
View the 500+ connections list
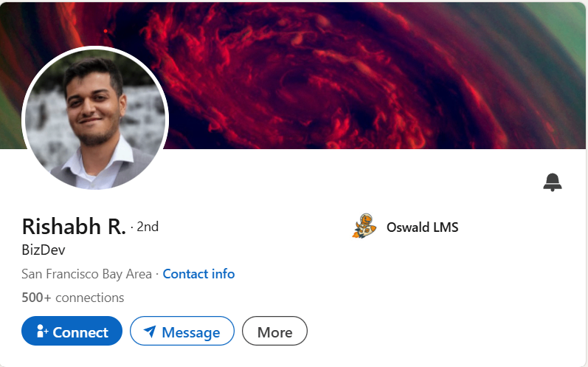tap(73, 298)
